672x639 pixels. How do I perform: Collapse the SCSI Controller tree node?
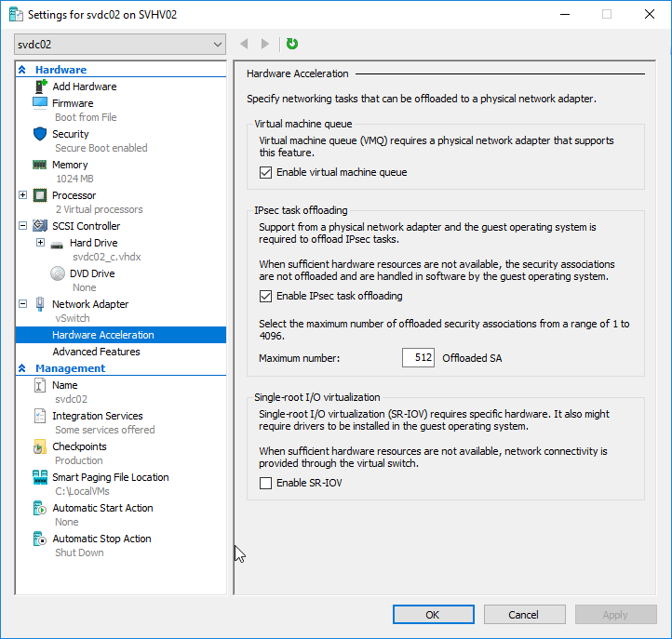[x=23, y=225]
